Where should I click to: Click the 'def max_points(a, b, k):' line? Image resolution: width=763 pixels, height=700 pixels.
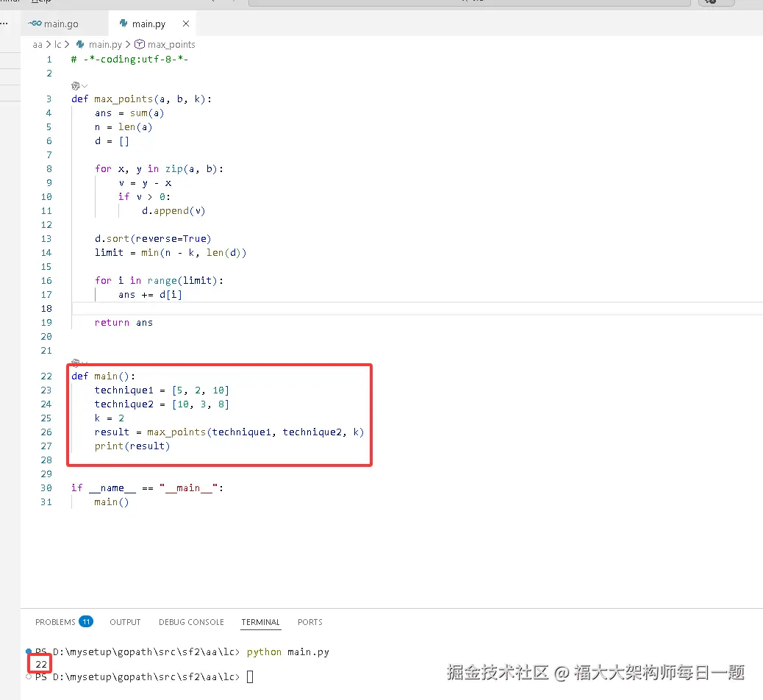pyautogui.click(x=142, y=99)
